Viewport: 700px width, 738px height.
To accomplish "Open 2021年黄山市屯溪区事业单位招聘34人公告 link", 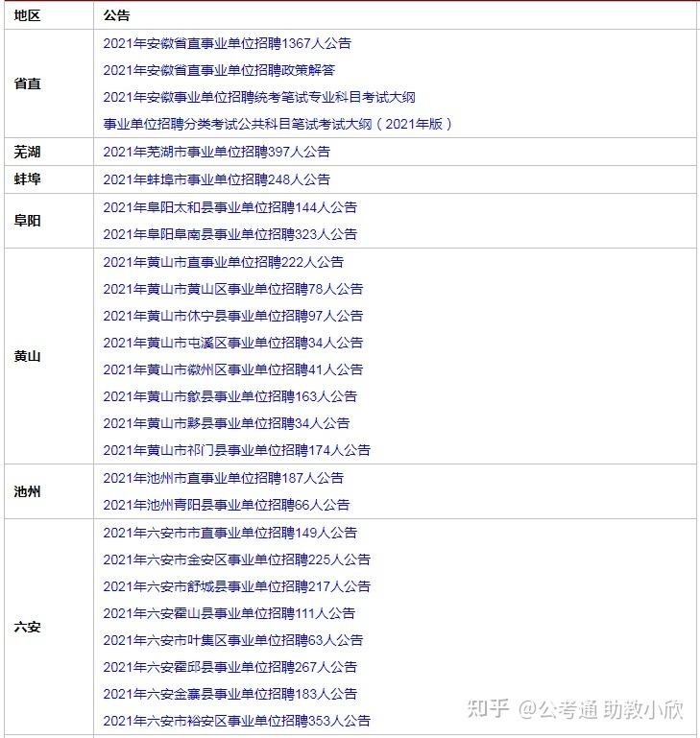I will pos(233,344).
